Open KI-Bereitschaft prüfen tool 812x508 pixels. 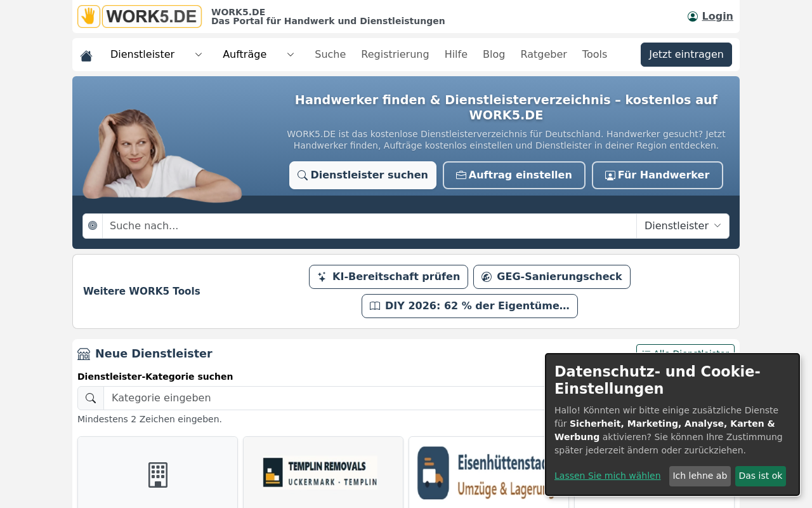pyautogui.click(x=388, y=277)
